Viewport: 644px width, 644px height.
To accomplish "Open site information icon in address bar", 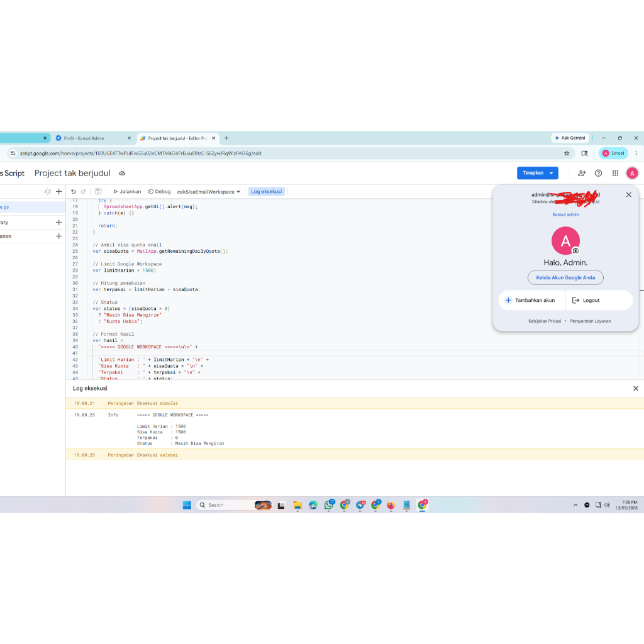I will pos(13,153).
